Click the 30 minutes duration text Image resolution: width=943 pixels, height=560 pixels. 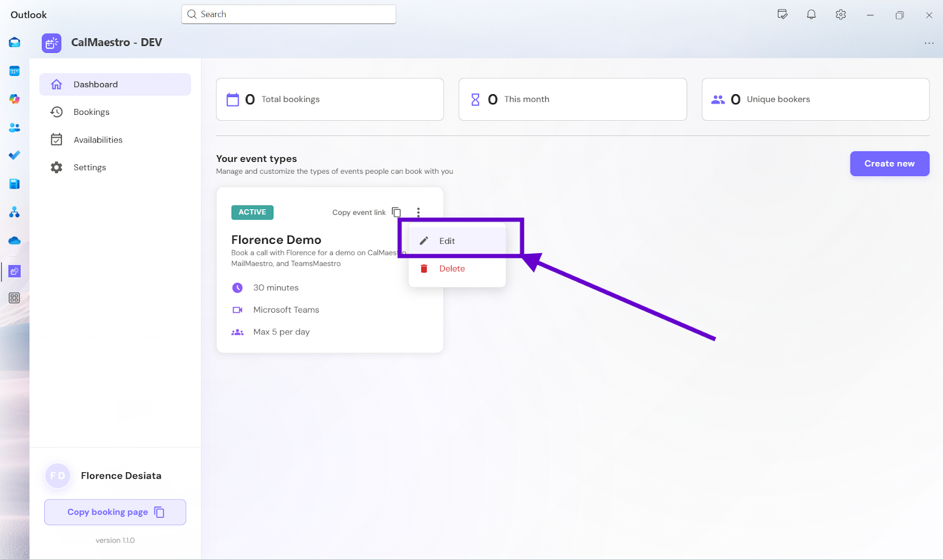276,288
